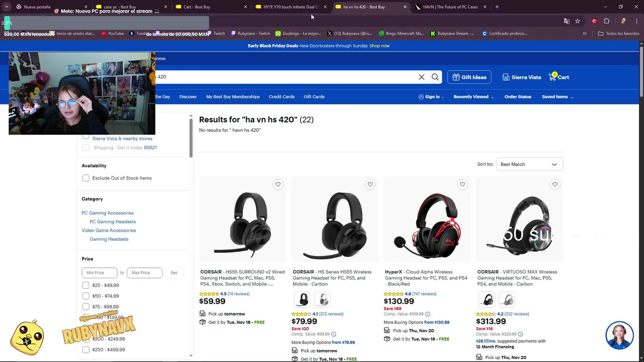Change the 85621 zip code link

click(x=150, y=148)
